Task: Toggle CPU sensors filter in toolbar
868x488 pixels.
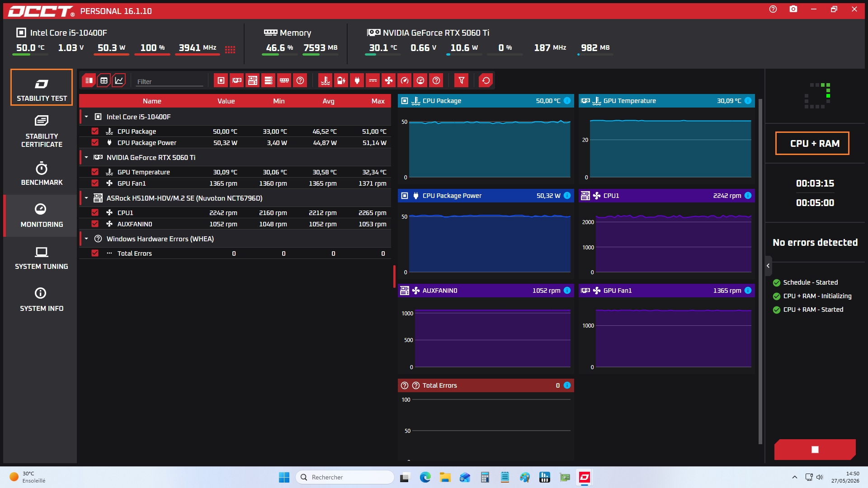Action: [221, 80]
